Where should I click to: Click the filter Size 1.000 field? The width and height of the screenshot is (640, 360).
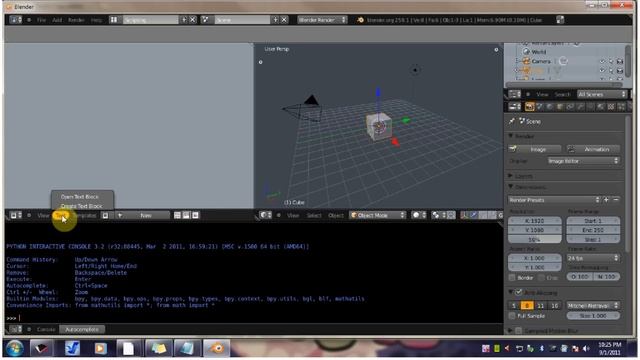pos(593,316)
